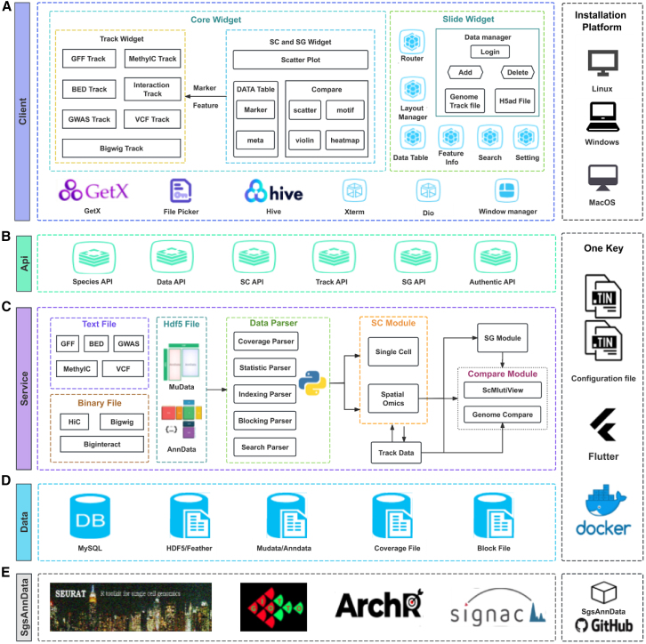Select the MySQL database icon
Screen dimensions: 646x644
[90, 517]
